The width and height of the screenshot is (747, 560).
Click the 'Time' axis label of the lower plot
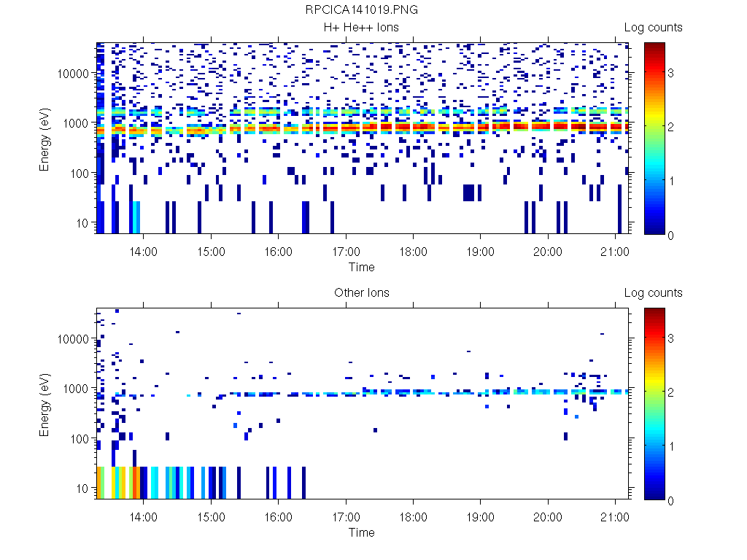click(x=361, y=532)
